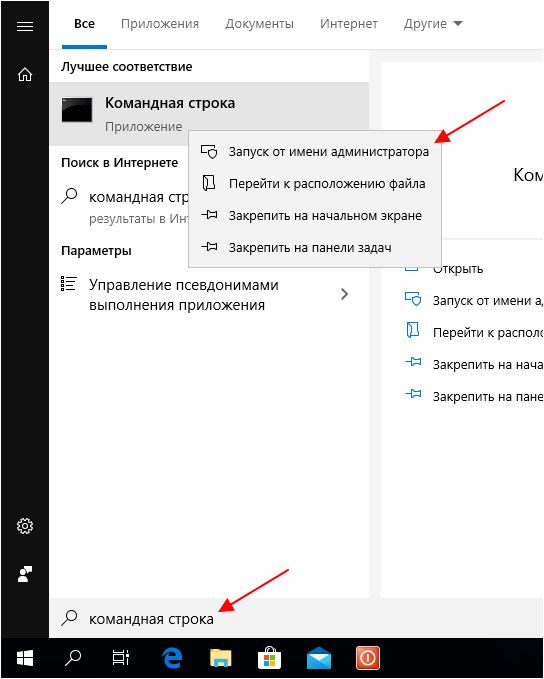The image size is (544, 679).
Task: Open the red power app on taskbar
Action: [368, 658]
